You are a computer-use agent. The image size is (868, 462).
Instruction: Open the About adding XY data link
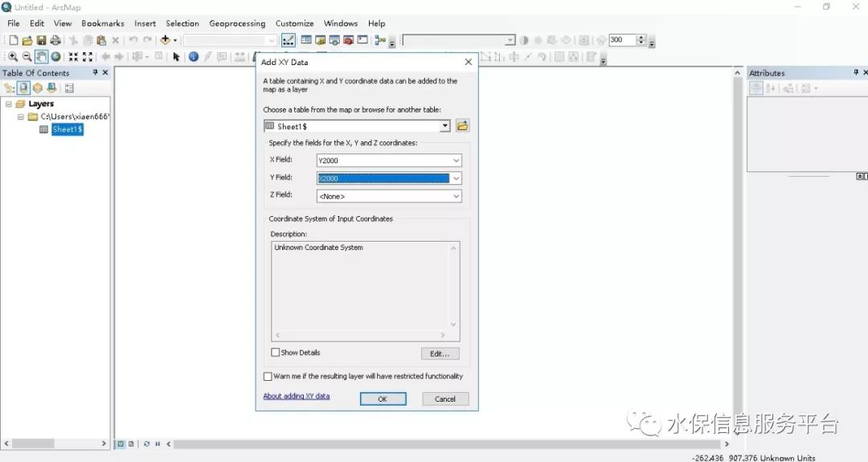coord(296,396)
